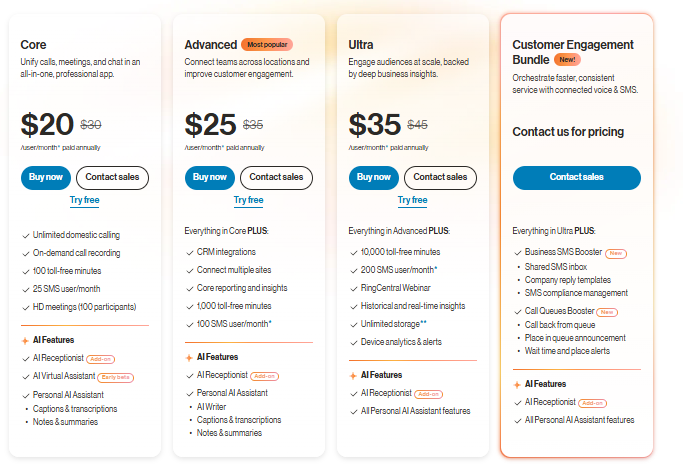This screenshot has width=683, height=476.
Task: Click the sparkle icon in Customer Engagement Bundle
Action: (517, 384)
